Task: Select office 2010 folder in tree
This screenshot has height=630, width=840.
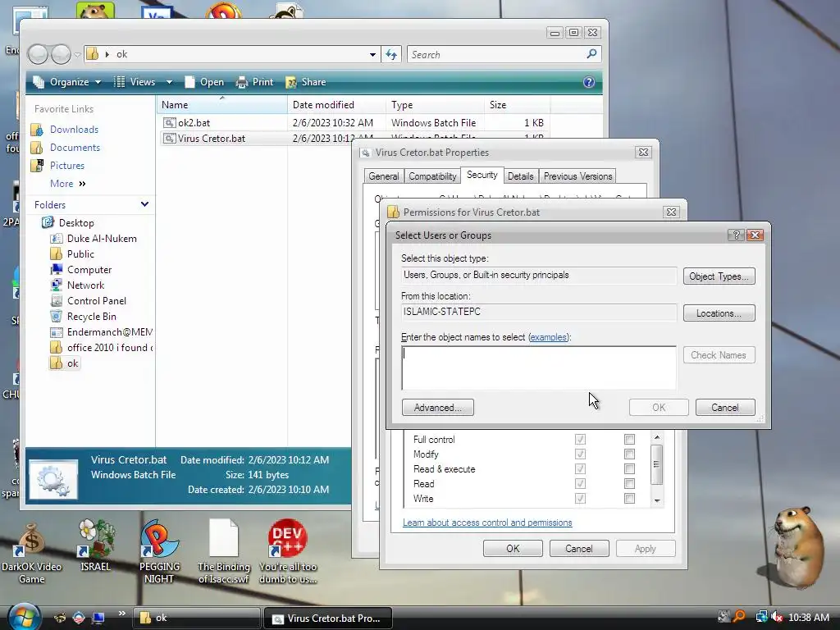Action: [109, 347]
